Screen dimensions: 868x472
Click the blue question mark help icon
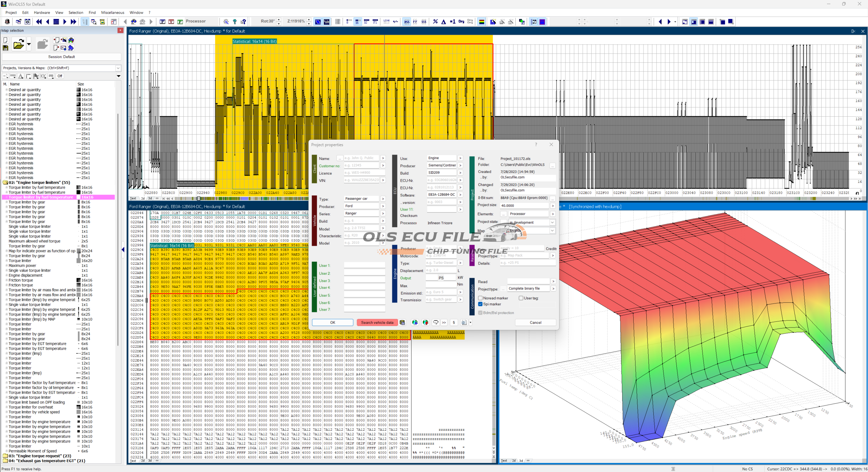coord(235,22)
